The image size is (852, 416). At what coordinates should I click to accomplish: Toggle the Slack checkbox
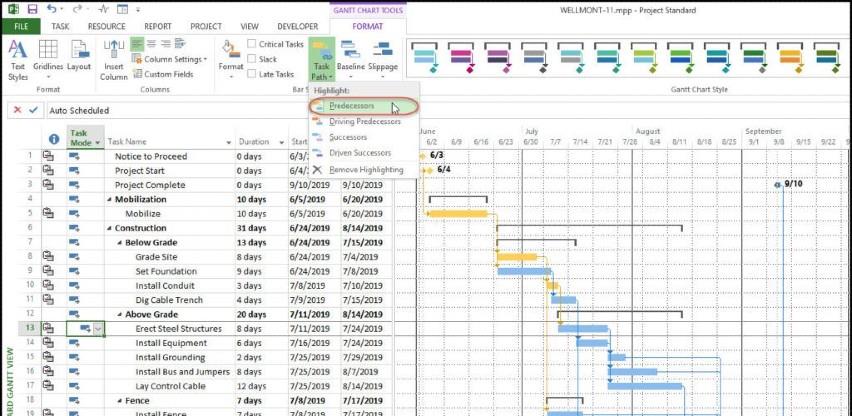253,59
